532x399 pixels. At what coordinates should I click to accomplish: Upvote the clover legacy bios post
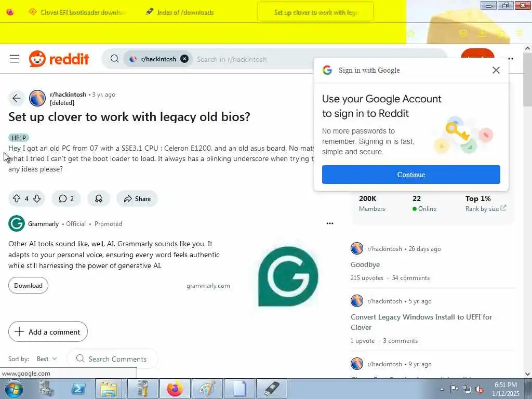(x=16, y=198)
